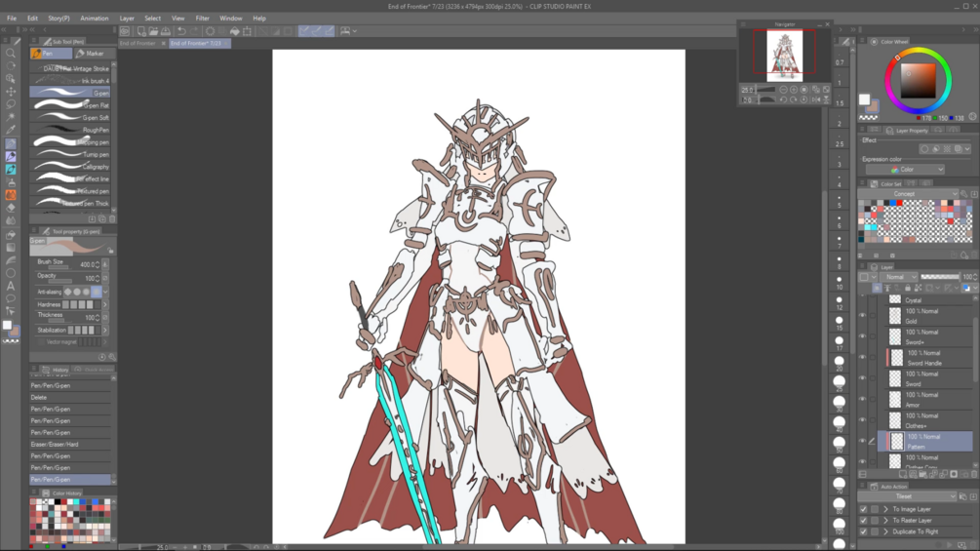Open the Expression color dropdown
The height and width of the screenshot is (551, 980).
(904, 170)
